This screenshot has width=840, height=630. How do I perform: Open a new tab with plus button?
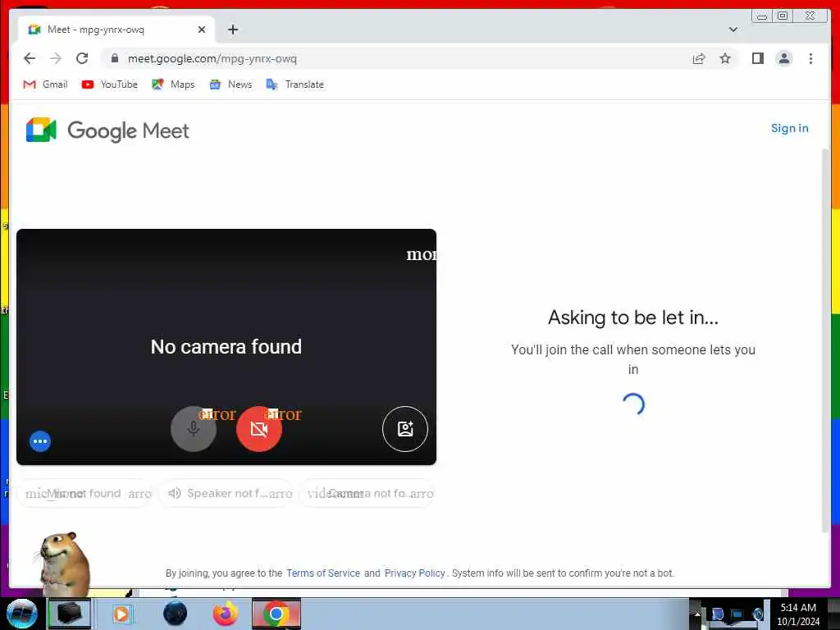(232, 30)
